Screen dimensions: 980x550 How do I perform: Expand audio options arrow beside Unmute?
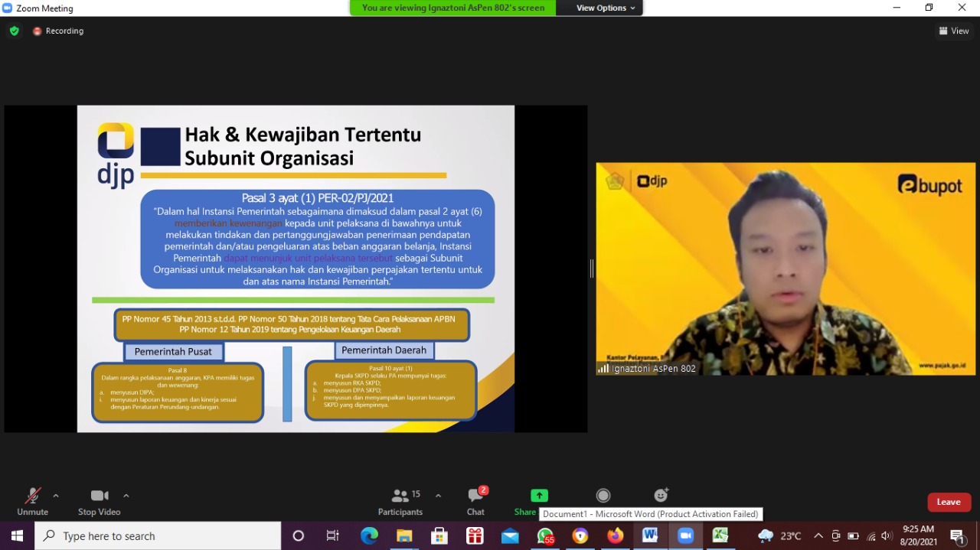tap(56, 496)
